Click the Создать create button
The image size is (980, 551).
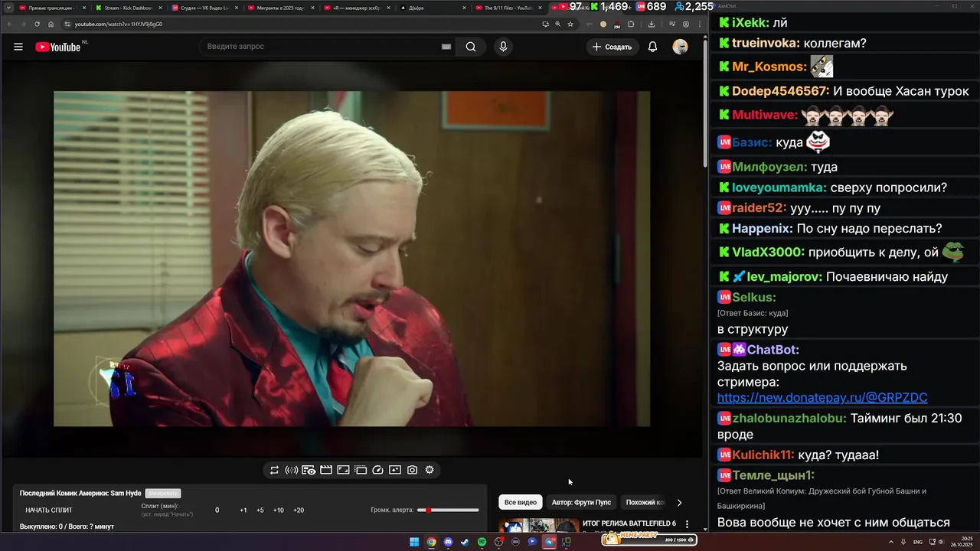click(612, 47)
